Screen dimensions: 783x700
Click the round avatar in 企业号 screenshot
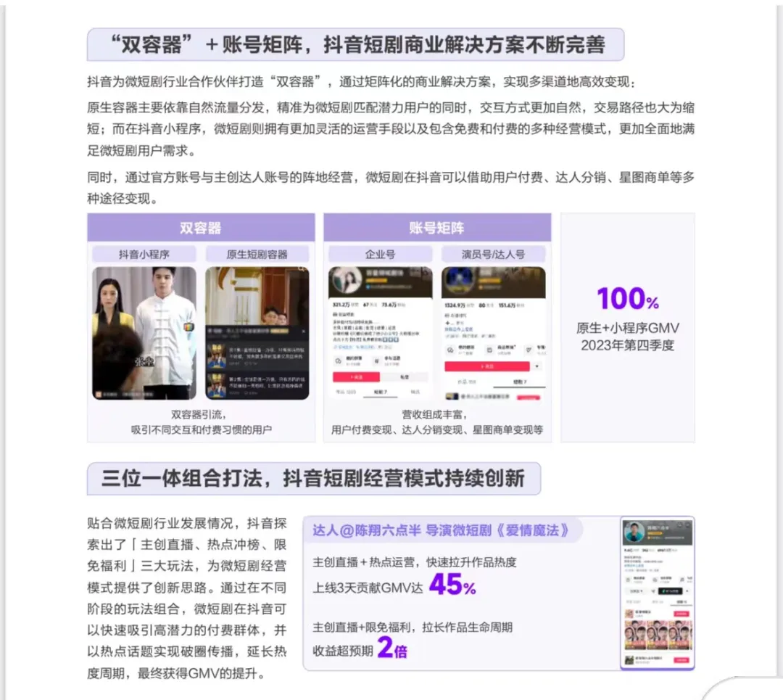click(347, 280)
